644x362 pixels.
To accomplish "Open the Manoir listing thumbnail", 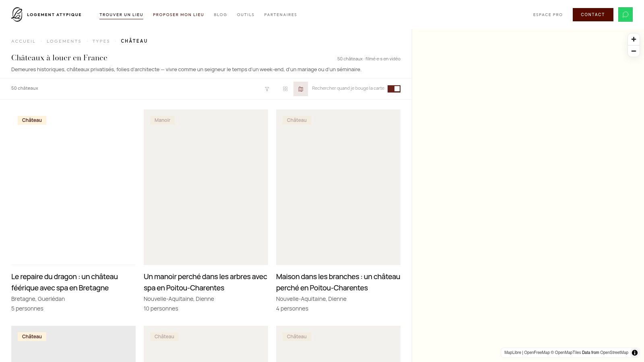I will [x=206, y=187].
